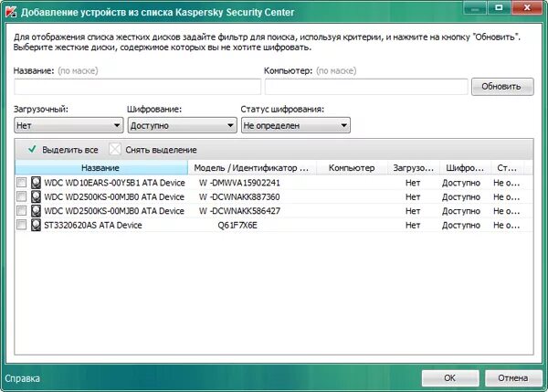Select identifier W -DMWVA15902241
Image resolution: width=548 pixels, height=392 pixels.
coord(239,183)
